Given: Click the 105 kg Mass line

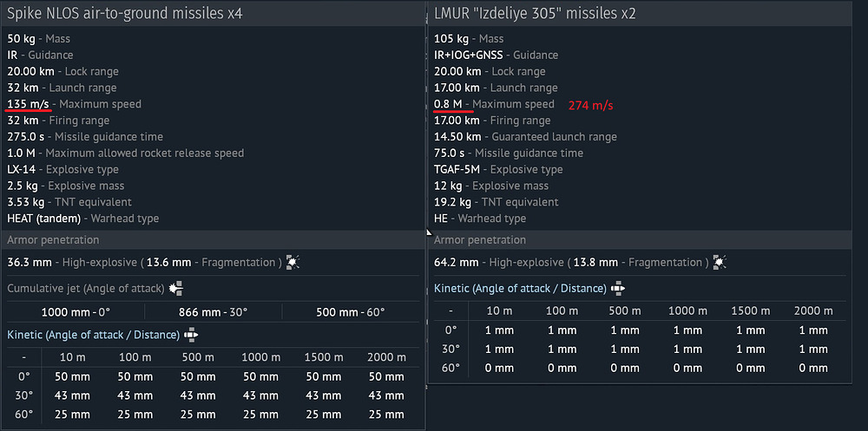Looking at the screenshot, I should point(469,39).
